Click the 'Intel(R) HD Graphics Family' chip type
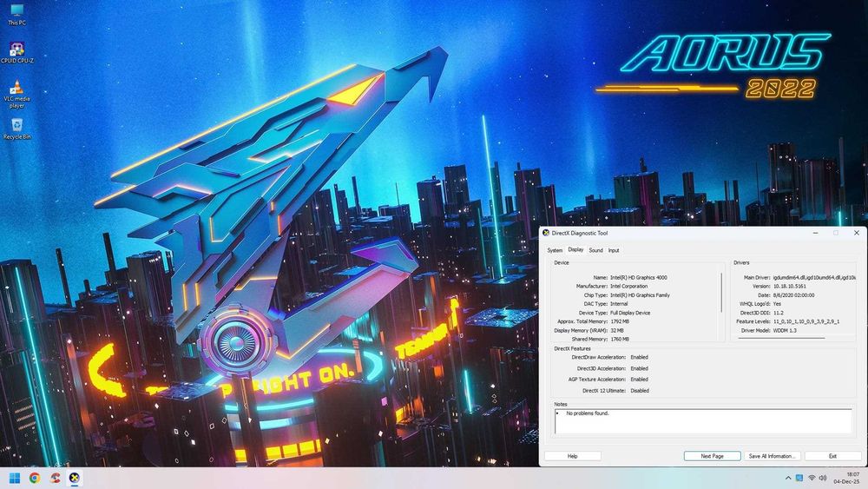Viewport: 868px width, 489px height. point(640,295)
